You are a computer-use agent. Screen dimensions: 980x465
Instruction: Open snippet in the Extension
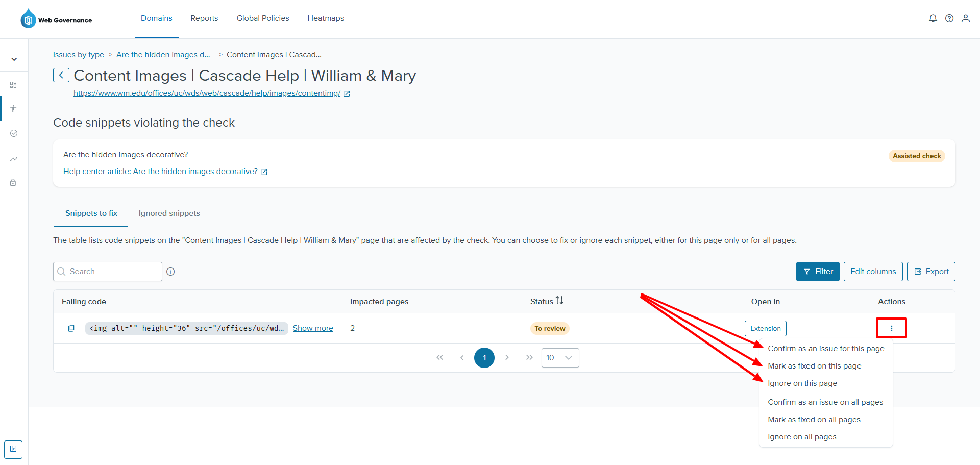point(765,328)
